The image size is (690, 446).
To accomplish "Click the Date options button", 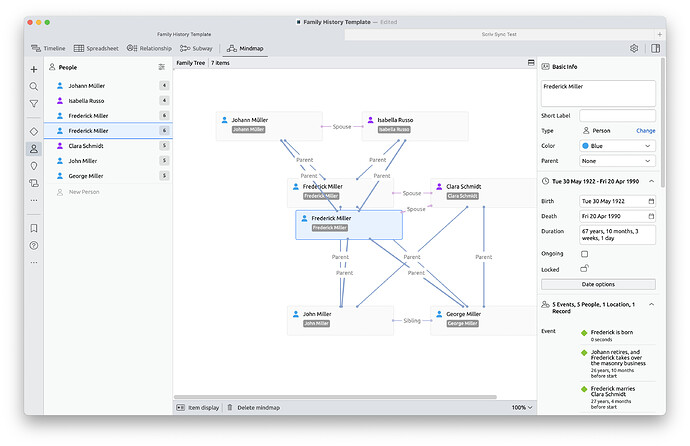I will click(598, 284).
